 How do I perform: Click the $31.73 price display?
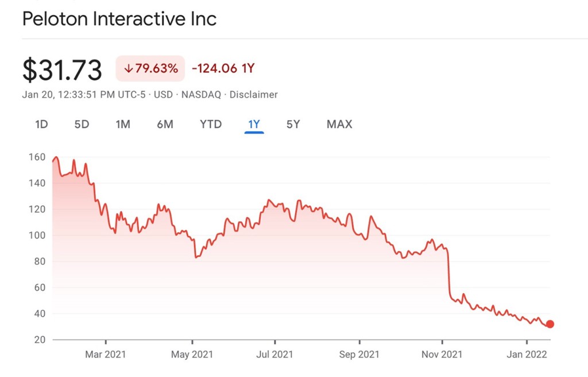(63, 68)
